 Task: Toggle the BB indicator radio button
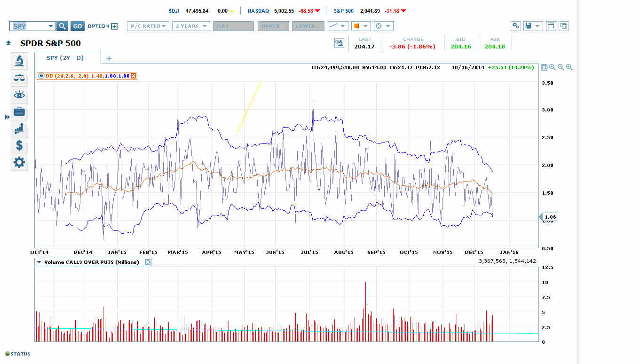point(41,76)
